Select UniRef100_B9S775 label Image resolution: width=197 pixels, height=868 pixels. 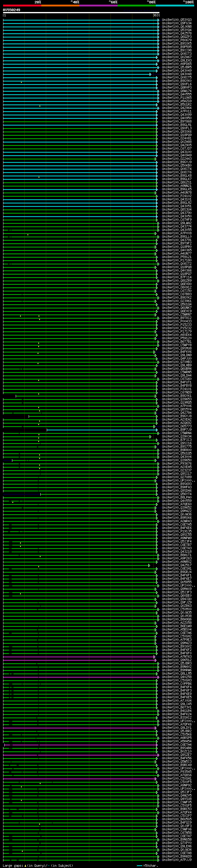(177, 447)
